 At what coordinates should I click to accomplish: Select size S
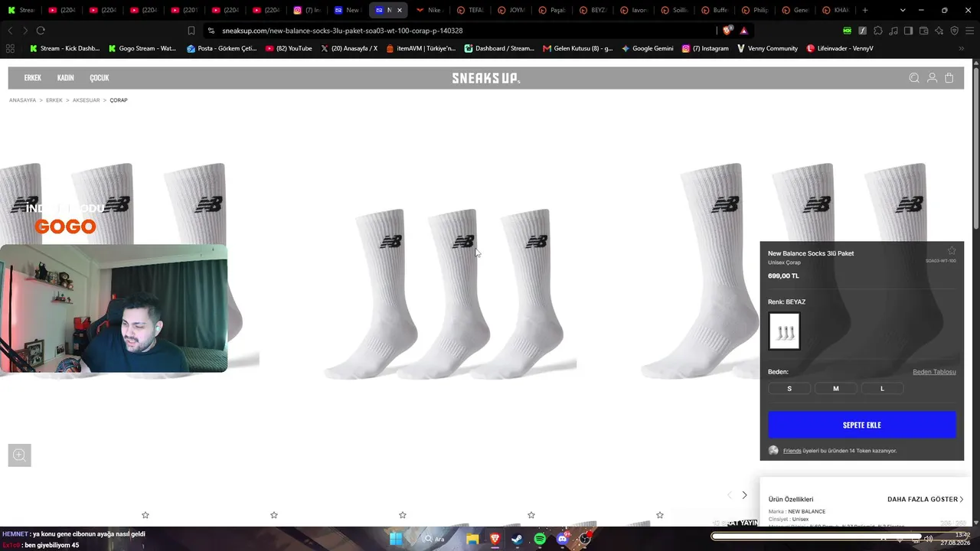coord(789,389)
